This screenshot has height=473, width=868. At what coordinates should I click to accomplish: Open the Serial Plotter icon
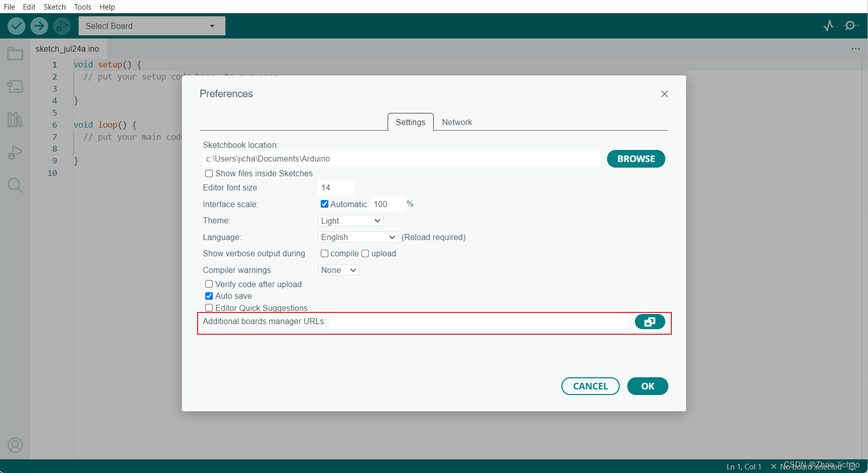828,25
